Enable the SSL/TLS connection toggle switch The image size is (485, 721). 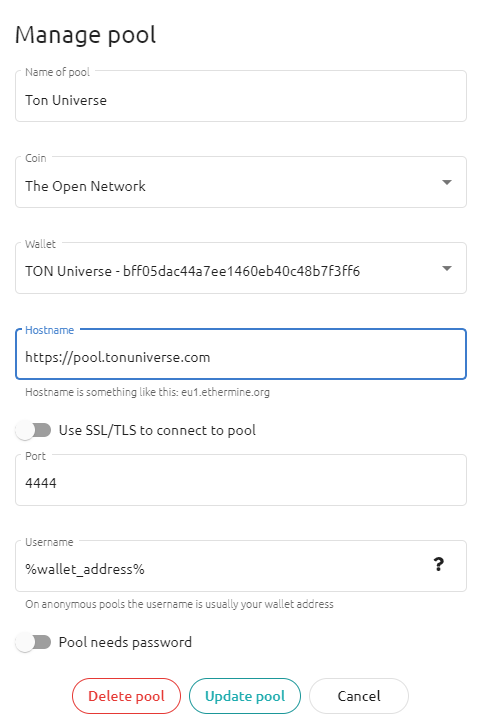tap(33, 430)
